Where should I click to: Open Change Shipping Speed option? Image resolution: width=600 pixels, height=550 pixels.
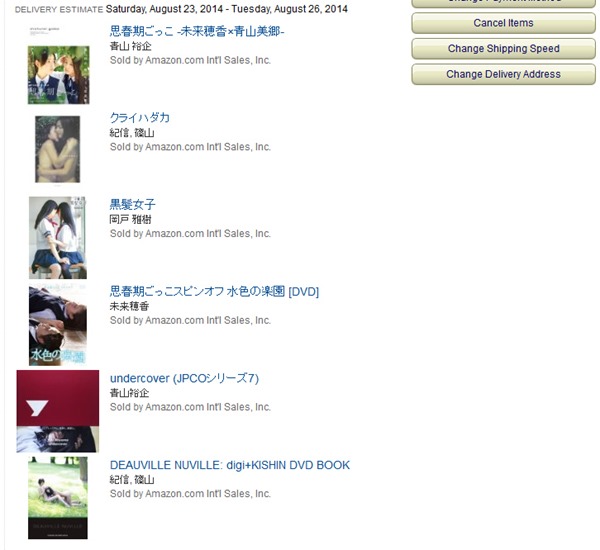[x=503, y=49]
